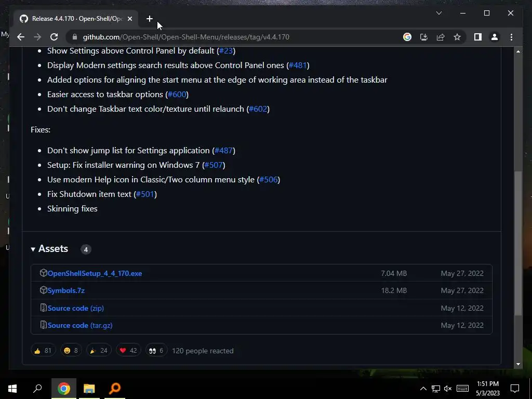Download OpenShellSetup_4_4_170.exe

tap(95, 273)
